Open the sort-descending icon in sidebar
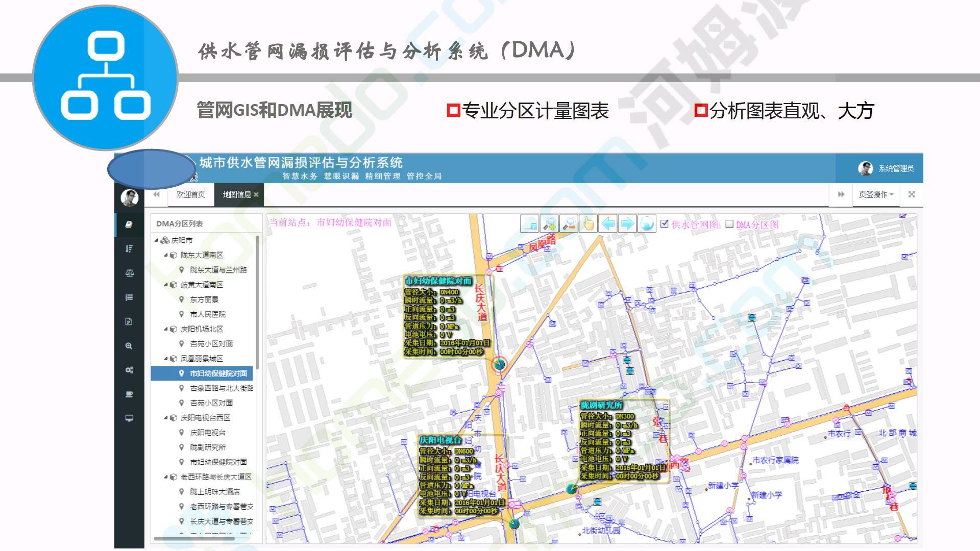 pos(129,248)
